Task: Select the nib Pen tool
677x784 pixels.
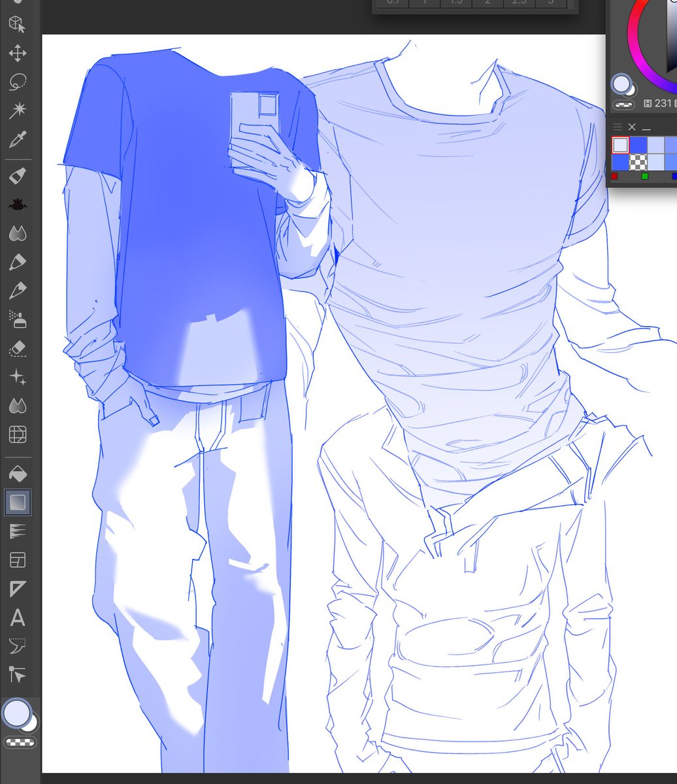Action: [17, 291]
